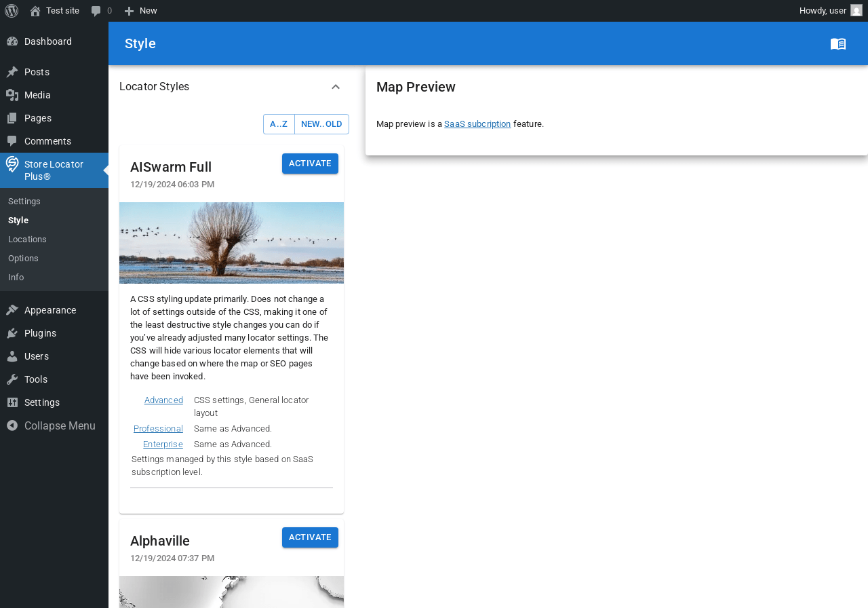
Task: Click the date 12/19/2024 06:03 PM
Action: pos(172,185)
